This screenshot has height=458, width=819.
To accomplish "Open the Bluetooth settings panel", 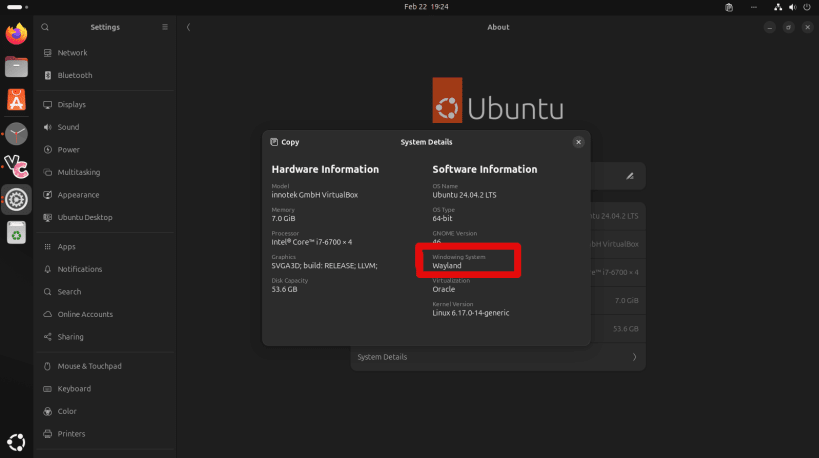I will 106,75.
